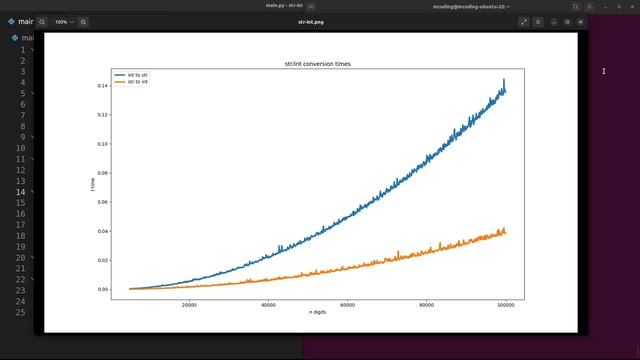Click the 0.14 y-axis tick label
Screen dimensions: 640x360
(x=102, y=86)
